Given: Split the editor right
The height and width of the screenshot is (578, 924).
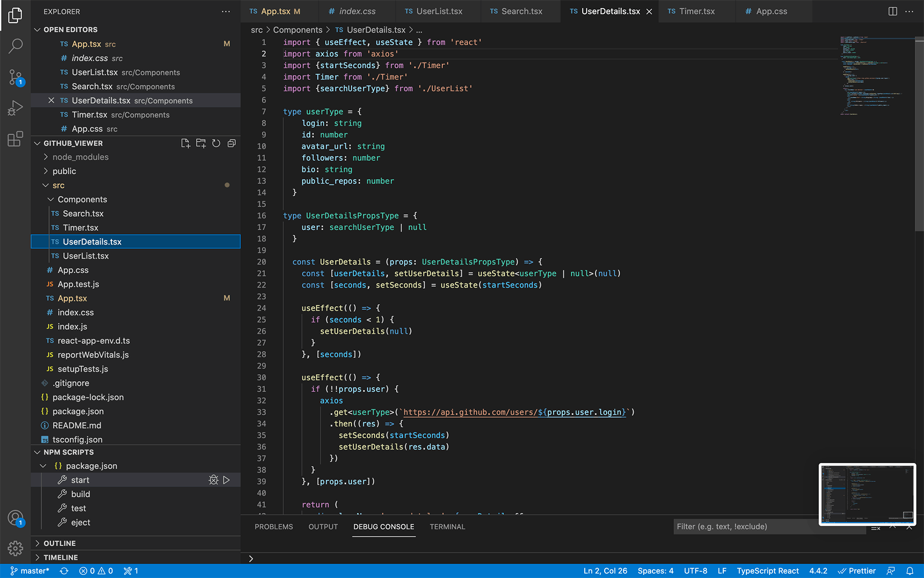Looking at the screenshot, I should [893, 11].
